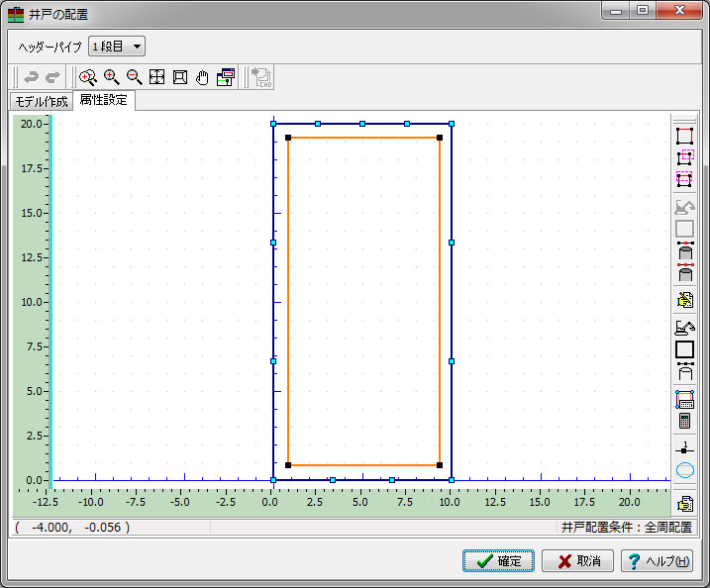710x588 pixels.
Task: Click the bold black square icon
Action: (x=684, y=349)
